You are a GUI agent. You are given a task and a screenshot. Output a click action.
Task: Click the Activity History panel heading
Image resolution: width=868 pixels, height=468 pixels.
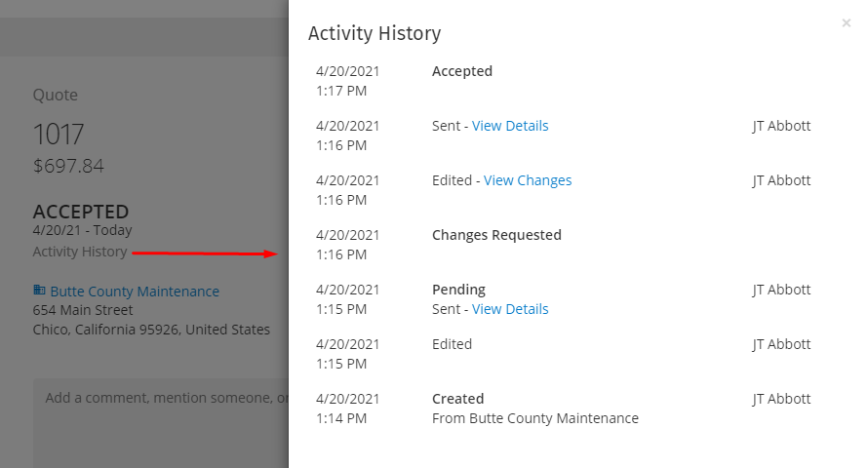(x=375, y=34)
